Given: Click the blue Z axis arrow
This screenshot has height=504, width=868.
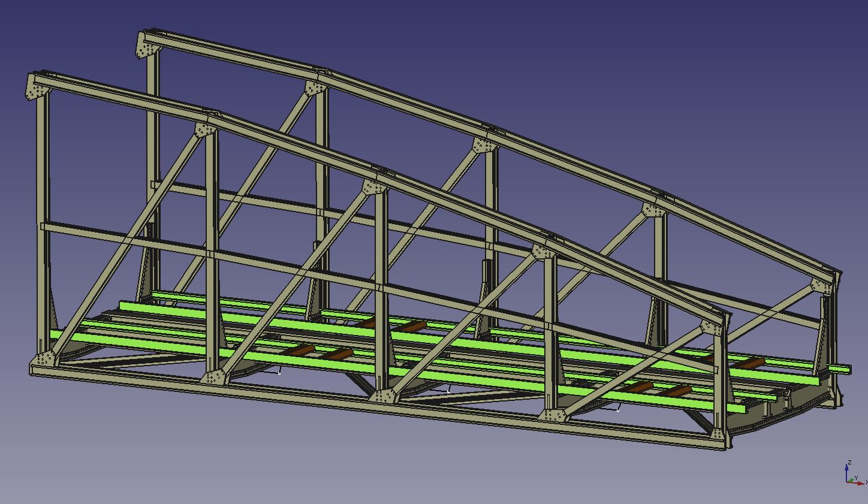Looking at the screenshot, I should [846, 469].
